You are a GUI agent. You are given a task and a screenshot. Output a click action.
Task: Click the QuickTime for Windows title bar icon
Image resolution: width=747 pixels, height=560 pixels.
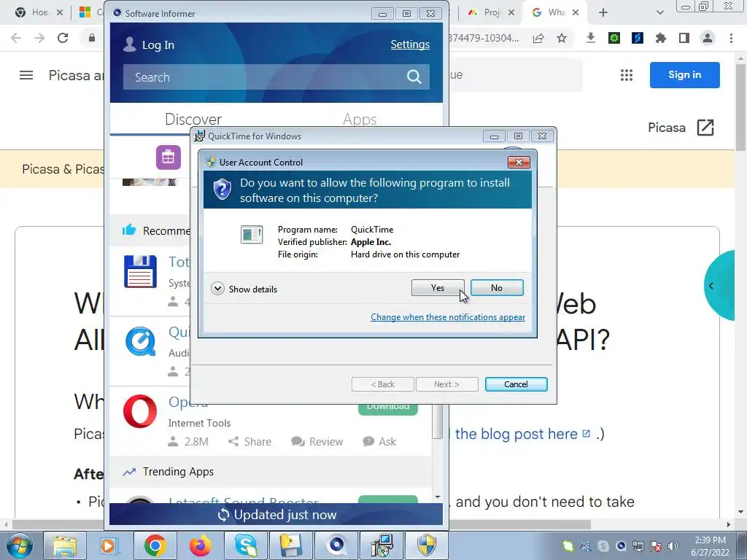pyautogui.click(x=199, y=136)
